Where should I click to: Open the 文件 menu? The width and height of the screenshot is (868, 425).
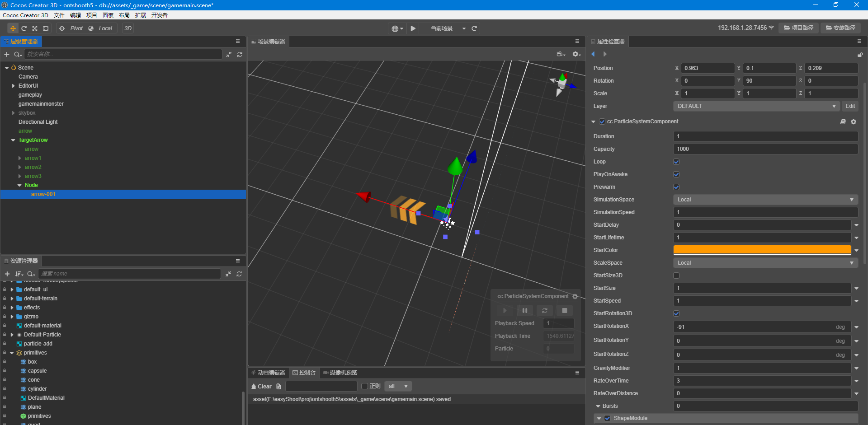pyautogui.click(x=59, y=15)
